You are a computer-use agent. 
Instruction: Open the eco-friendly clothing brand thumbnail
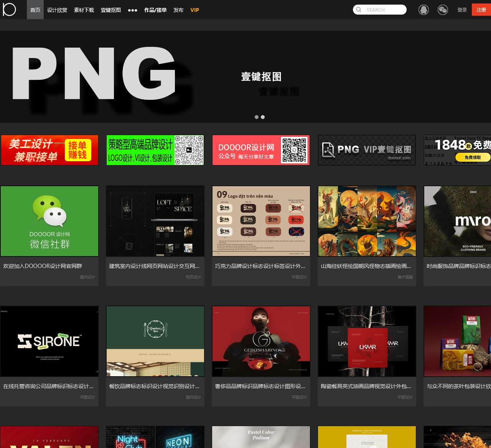457,221
